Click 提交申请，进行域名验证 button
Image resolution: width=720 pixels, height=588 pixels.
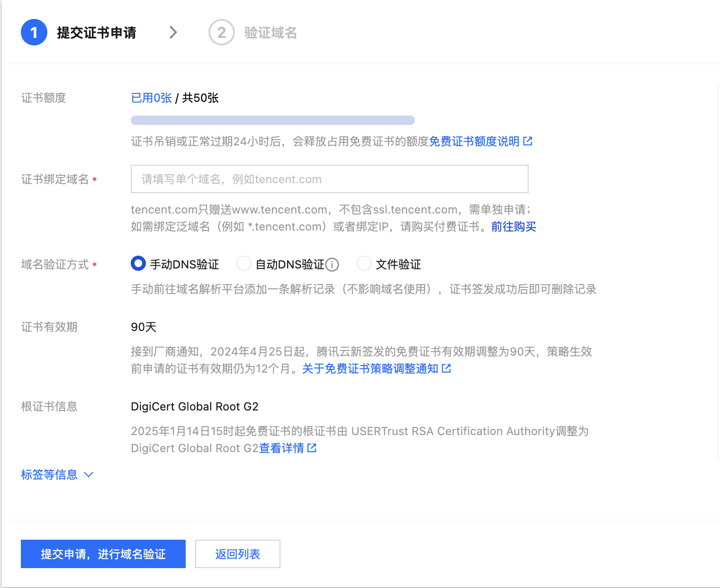point(103,554)
